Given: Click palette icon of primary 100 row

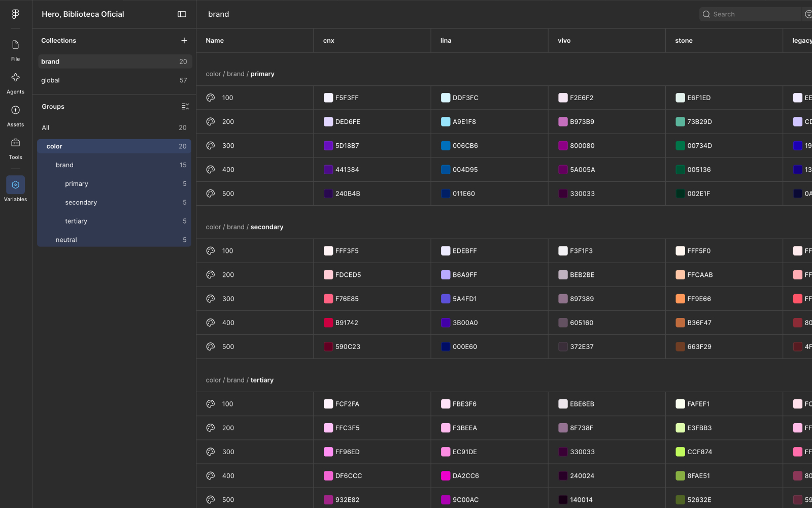Looking at the screenshot, I should [211, 98].
